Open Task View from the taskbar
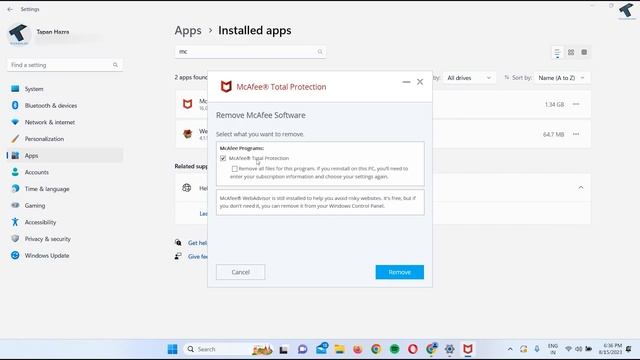This screenshot has width=640, height=360. tap(284, 349)
